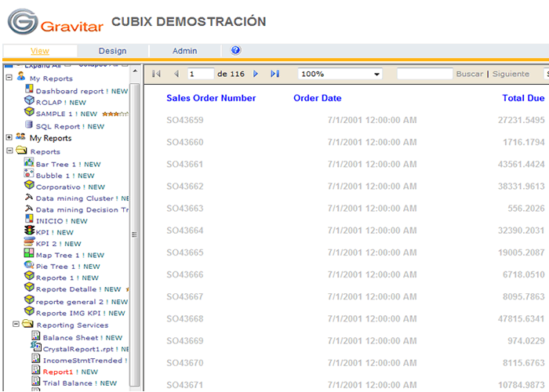Viewport: 549px width, 392px height.
Task: Click the 27231.5495 total due value
Action: (521, 120)
